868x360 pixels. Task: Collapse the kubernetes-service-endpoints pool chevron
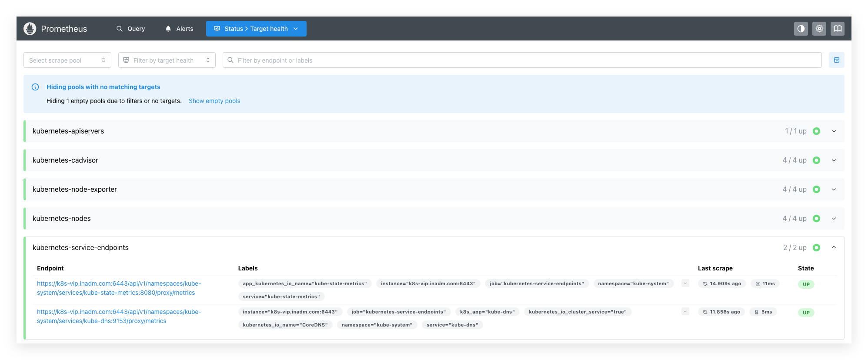point(834,247)
